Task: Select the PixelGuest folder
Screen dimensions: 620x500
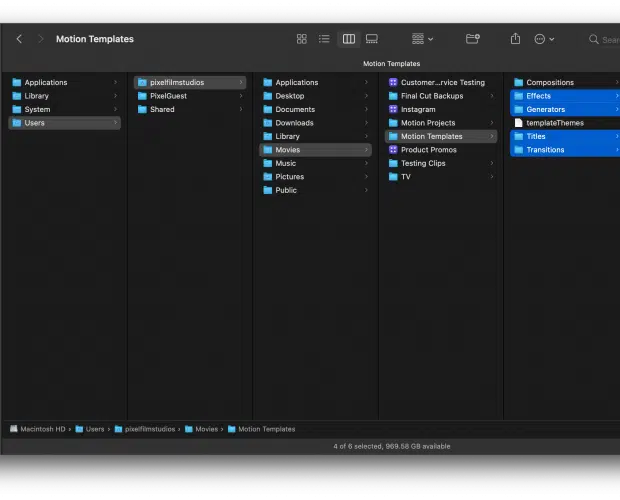Action: click(190, 96)
